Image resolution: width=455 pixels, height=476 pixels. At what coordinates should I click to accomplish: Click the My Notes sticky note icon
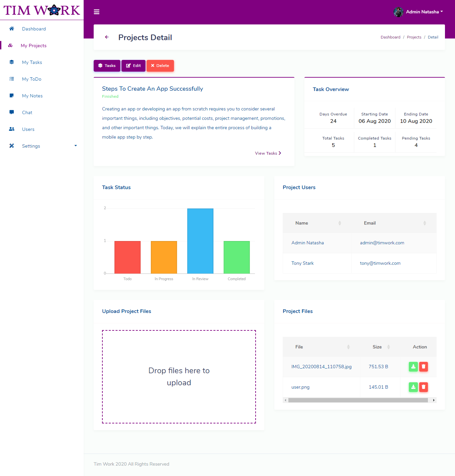point(12,96)
